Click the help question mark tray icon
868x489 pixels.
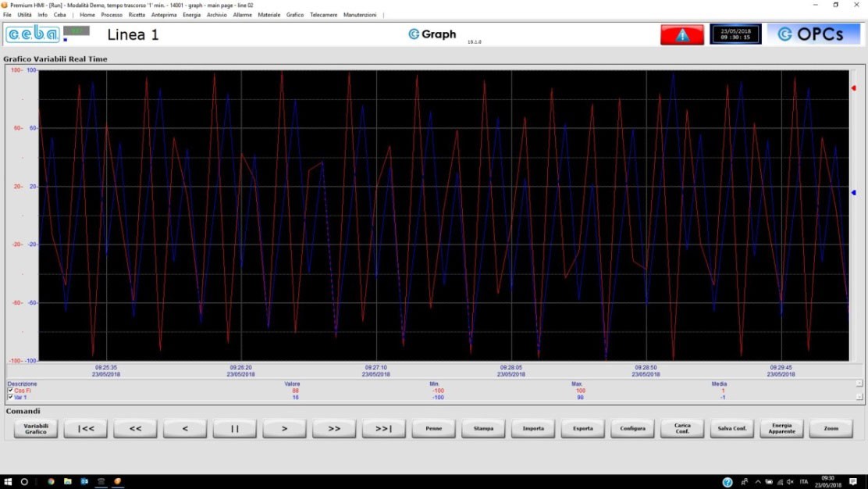[x=727, y=482]
